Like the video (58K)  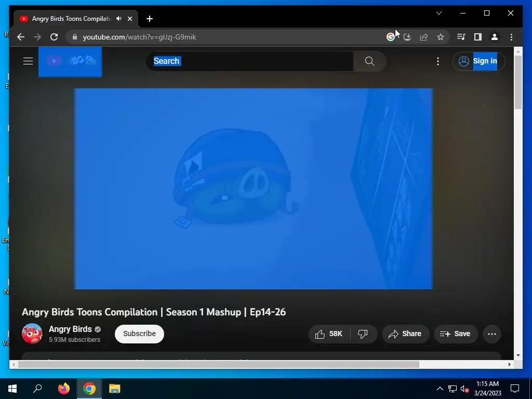(x=329, y=334)
